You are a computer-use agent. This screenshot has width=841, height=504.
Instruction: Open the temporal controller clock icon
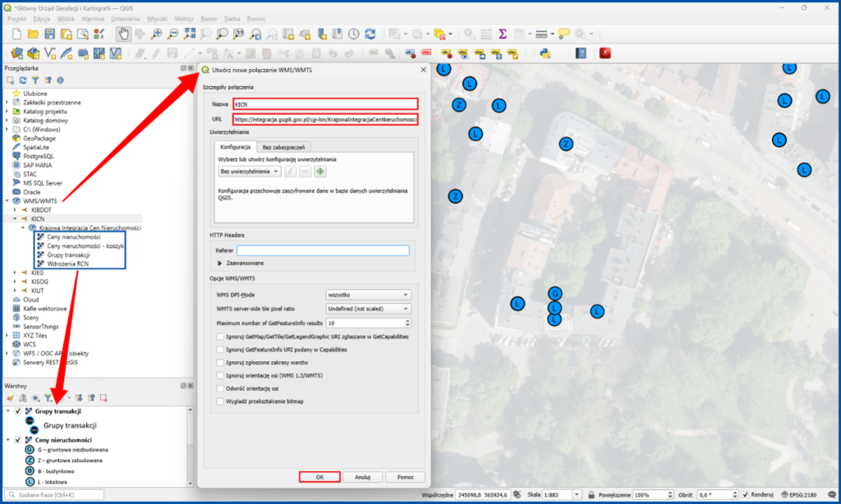point(353,34)
